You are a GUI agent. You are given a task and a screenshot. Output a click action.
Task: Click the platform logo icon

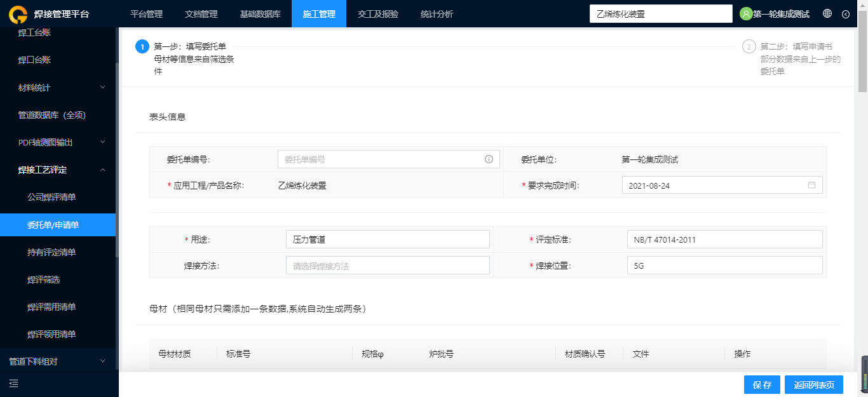17,14
